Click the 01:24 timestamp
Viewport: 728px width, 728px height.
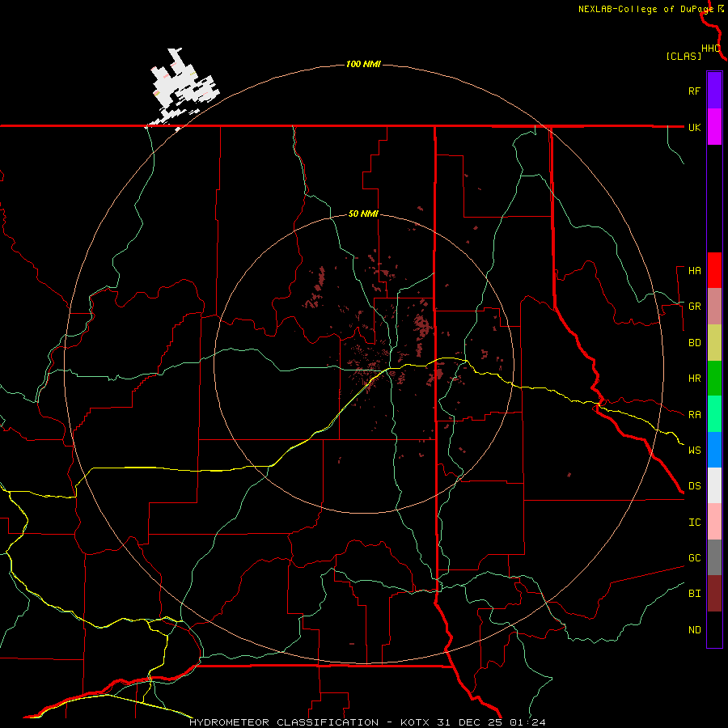point(527,722)
